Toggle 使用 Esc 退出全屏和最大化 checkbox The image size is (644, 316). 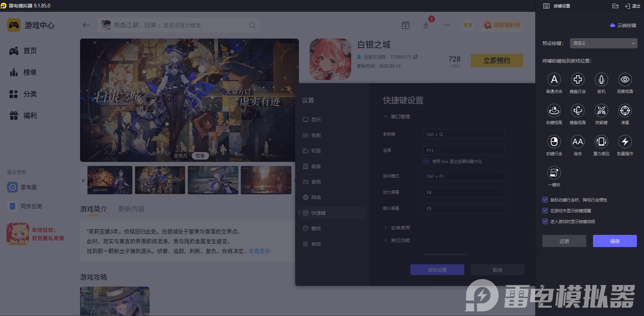coord(426,161)
